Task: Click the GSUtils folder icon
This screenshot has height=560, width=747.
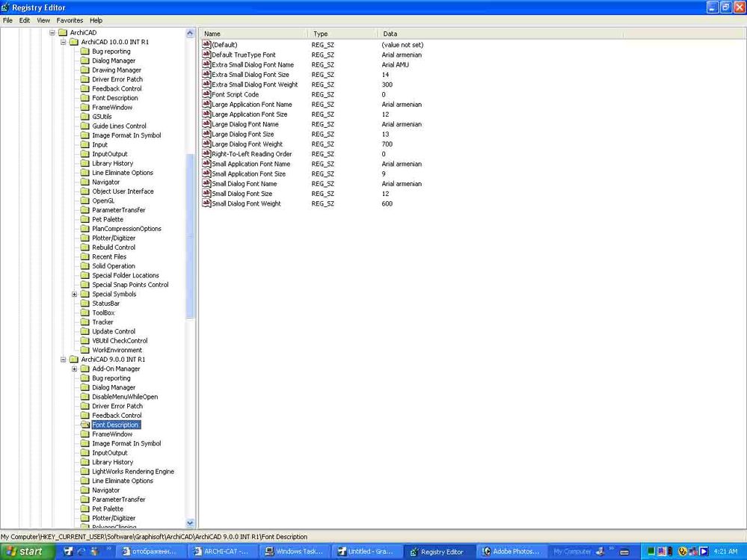Action: 84,116
